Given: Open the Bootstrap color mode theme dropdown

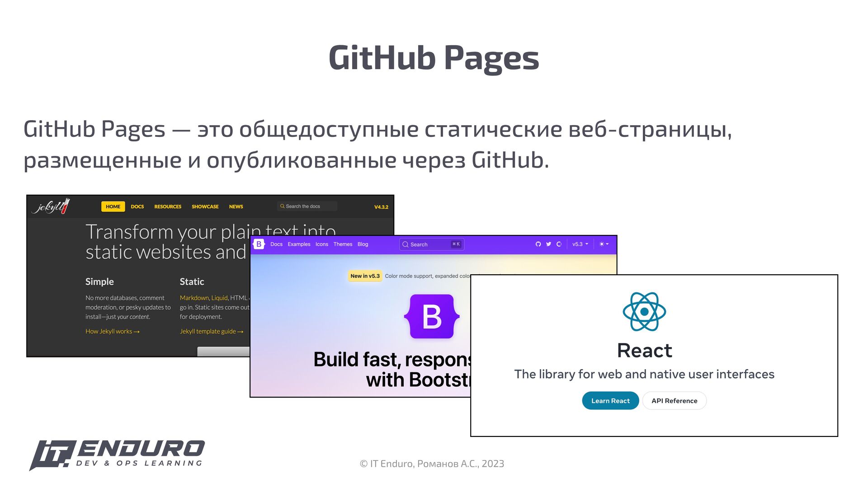Looking at the screenshot, I should [604, 244].
